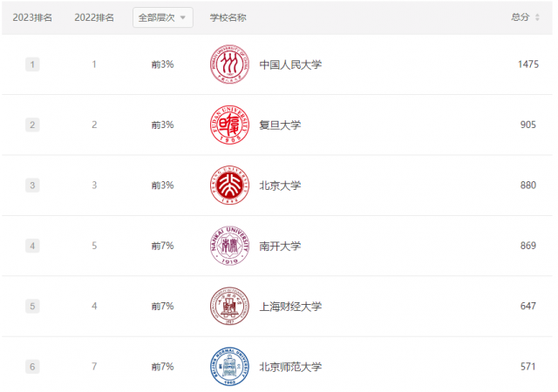
Task: Click the 总分 column header
Action: tap(521, 17)
